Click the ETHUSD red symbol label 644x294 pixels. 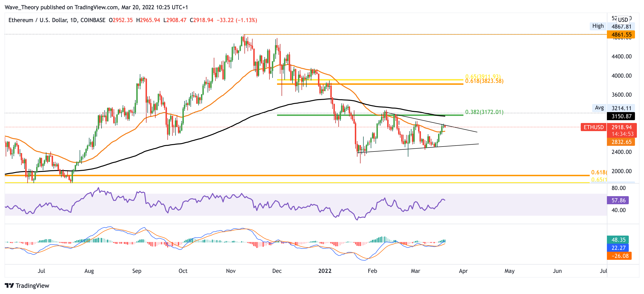point(593,127)
